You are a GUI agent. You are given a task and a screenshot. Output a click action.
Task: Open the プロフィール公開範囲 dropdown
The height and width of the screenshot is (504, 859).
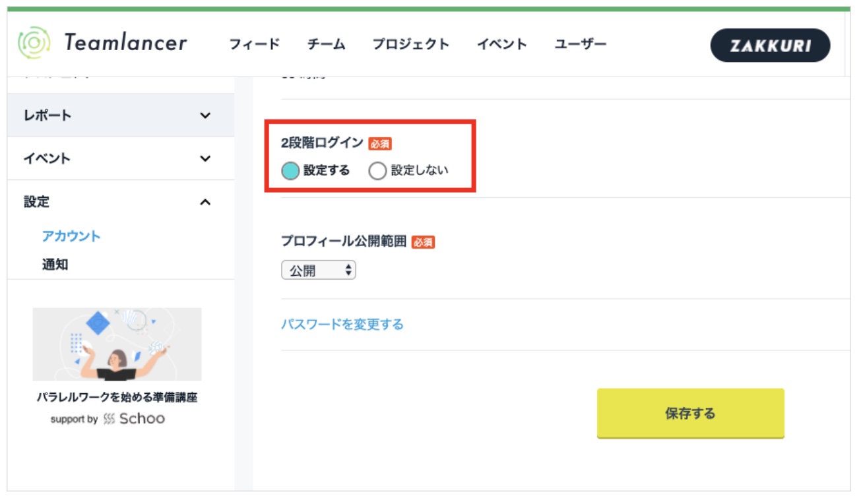pyautogui.click(x=319, y=270)
